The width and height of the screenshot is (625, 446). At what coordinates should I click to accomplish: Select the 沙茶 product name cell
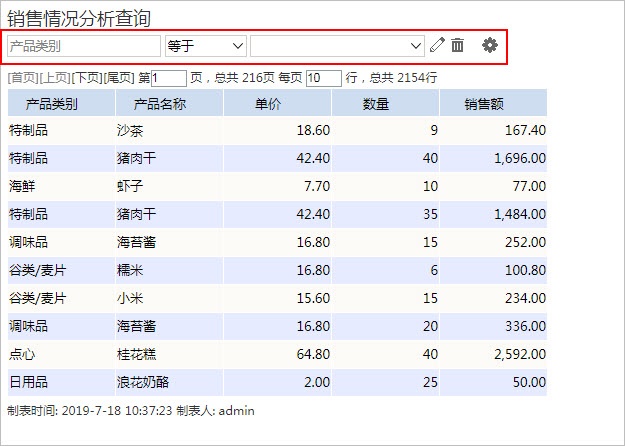coord(169,131)
